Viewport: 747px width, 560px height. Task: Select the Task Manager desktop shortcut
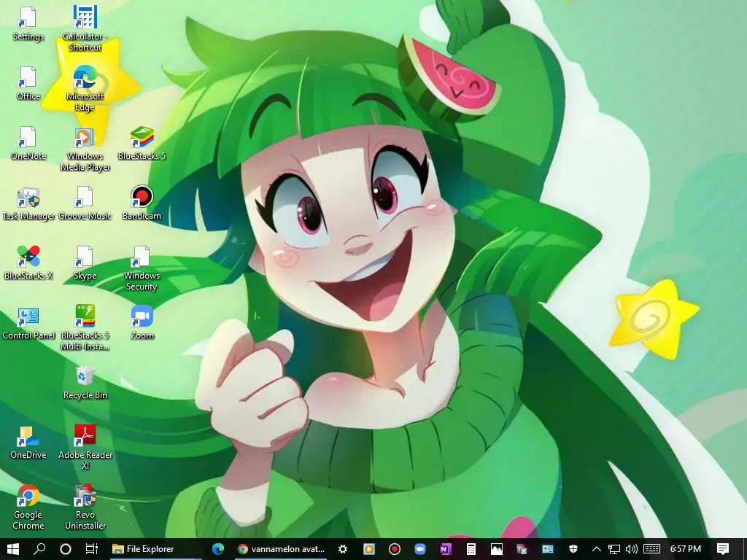tap(28, 203)
